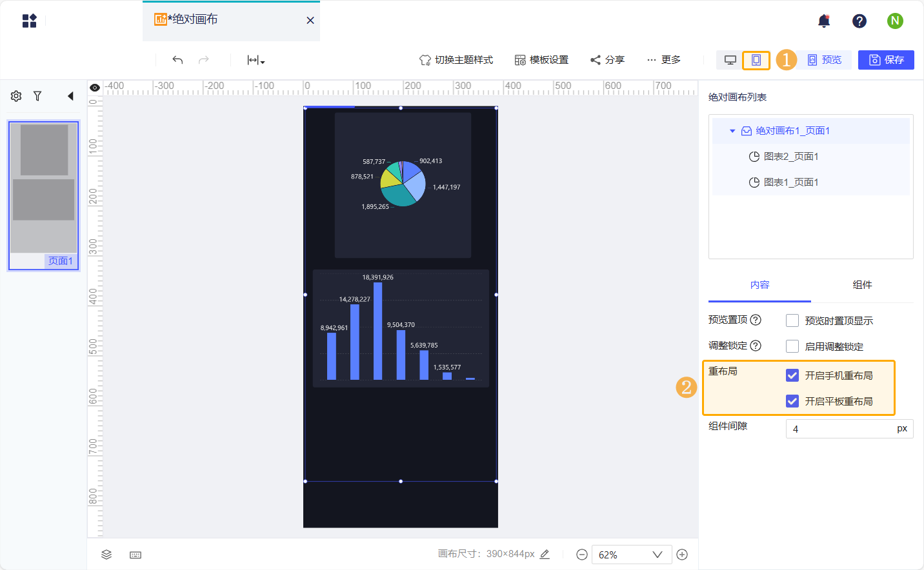Open the green N user avatar
This screenshot has width=924, height=570.
(x=895, y=21)
